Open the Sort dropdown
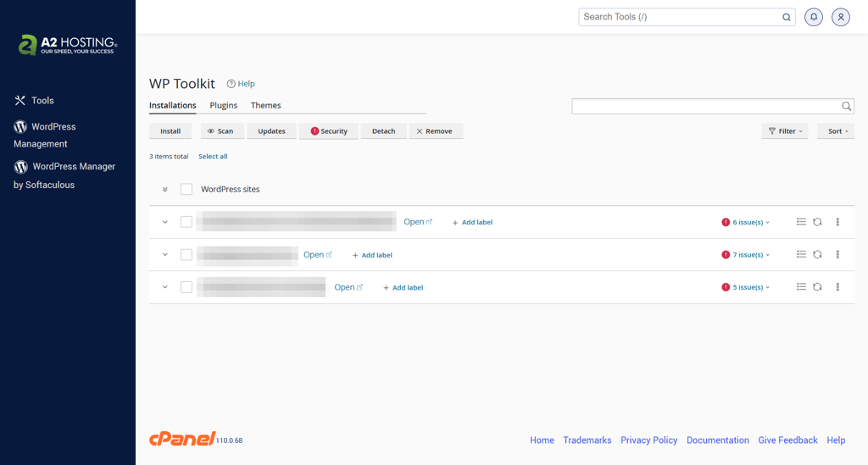This screenshot has height=465, width=868. point(836,131)
